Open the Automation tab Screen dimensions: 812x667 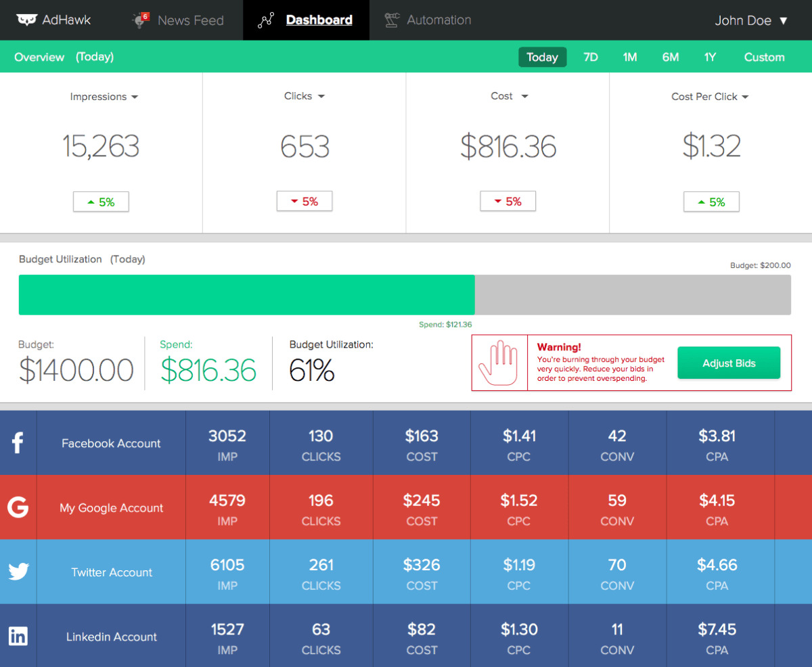tap(438, 20)
